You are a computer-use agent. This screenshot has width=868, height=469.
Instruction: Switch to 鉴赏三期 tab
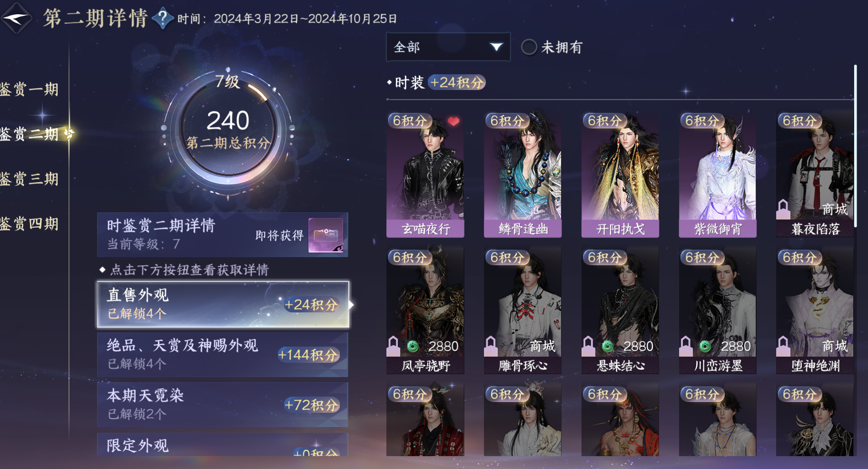point(30,179)
